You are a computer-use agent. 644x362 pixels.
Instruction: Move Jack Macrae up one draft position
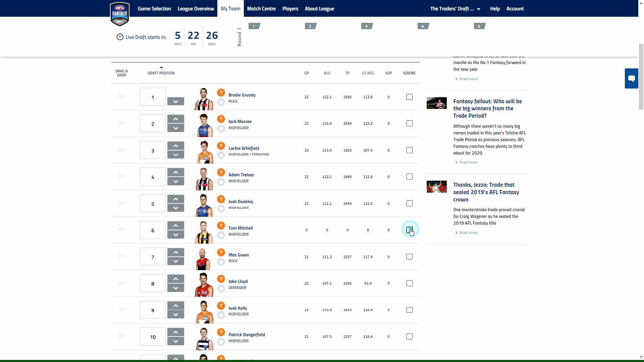[x=175, y=119]
